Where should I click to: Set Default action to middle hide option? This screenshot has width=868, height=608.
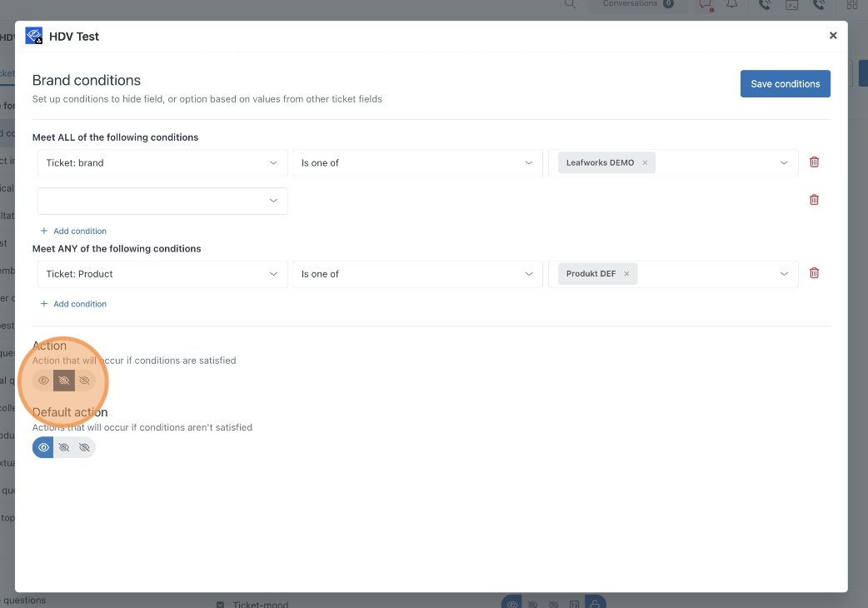[64, 448]
